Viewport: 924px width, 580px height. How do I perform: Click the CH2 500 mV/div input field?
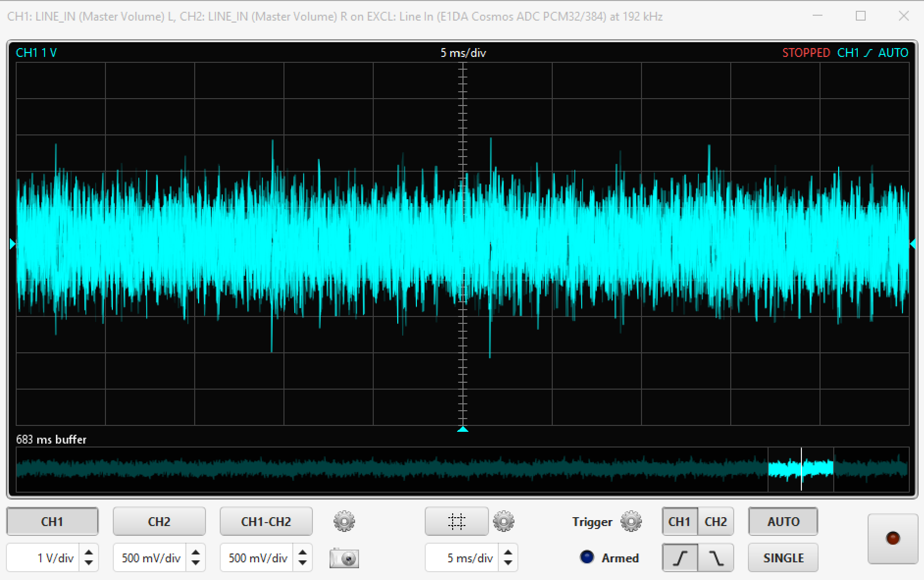point(150,558)
